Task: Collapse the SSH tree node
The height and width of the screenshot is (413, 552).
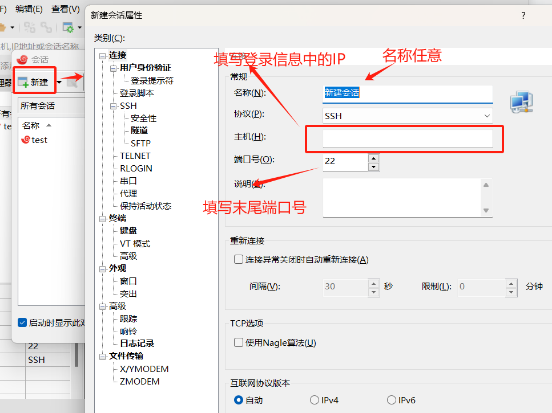Action: [x=113, y=106]
